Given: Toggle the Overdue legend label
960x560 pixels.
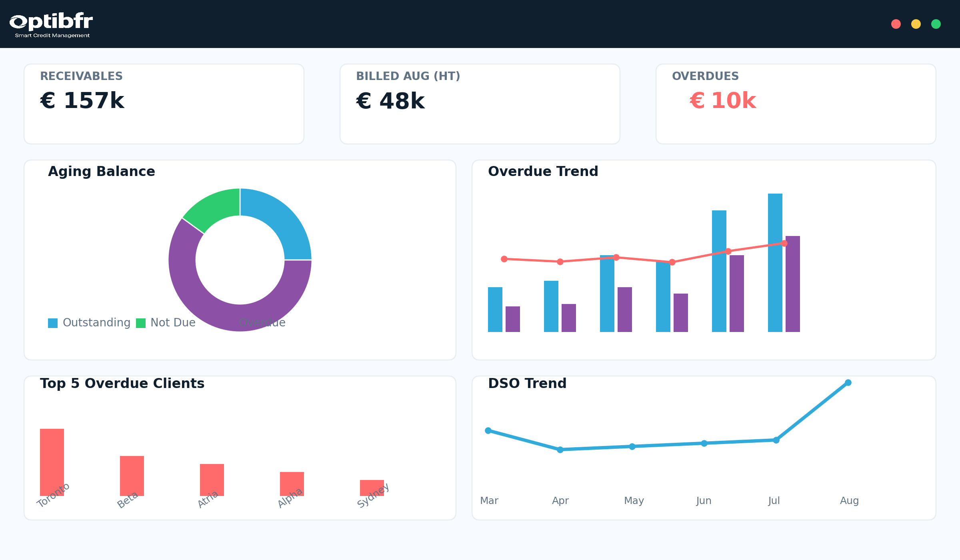Looking at the screenshot, I should (262, 322).
